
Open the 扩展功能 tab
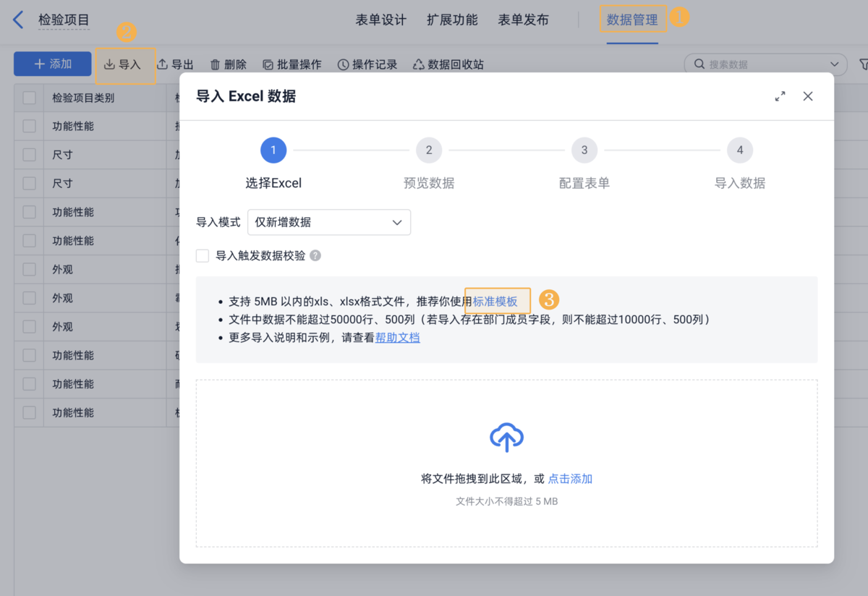tap(452, 20)
